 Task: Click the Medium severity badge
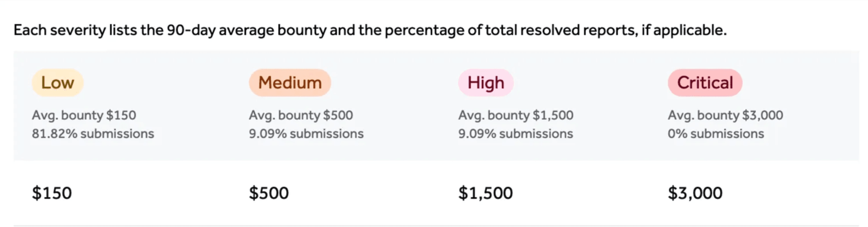coord(290,83)
